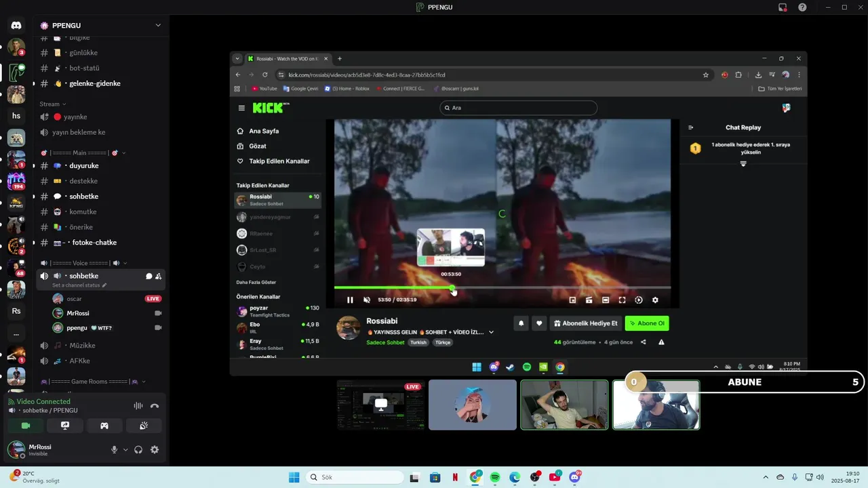868x488 pixels.
Task: Select the ppengu avatar video tile
Action: 472,405
